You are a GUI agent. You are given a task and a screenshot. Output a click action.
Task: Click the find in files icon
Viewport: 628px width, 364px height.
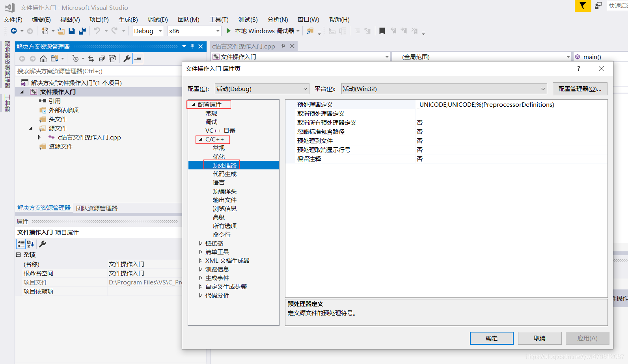[310, 31]
